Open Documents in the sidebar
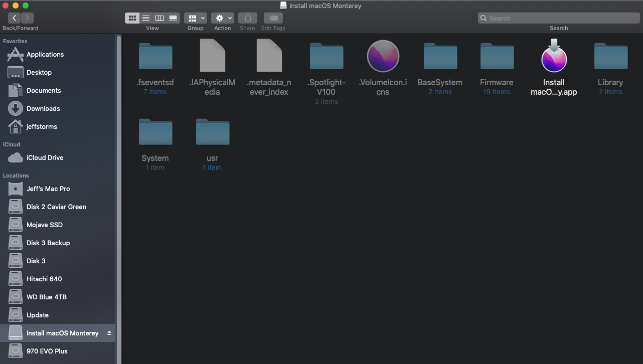643x364 pixels. pyautogui.click(x=58, y=90)
